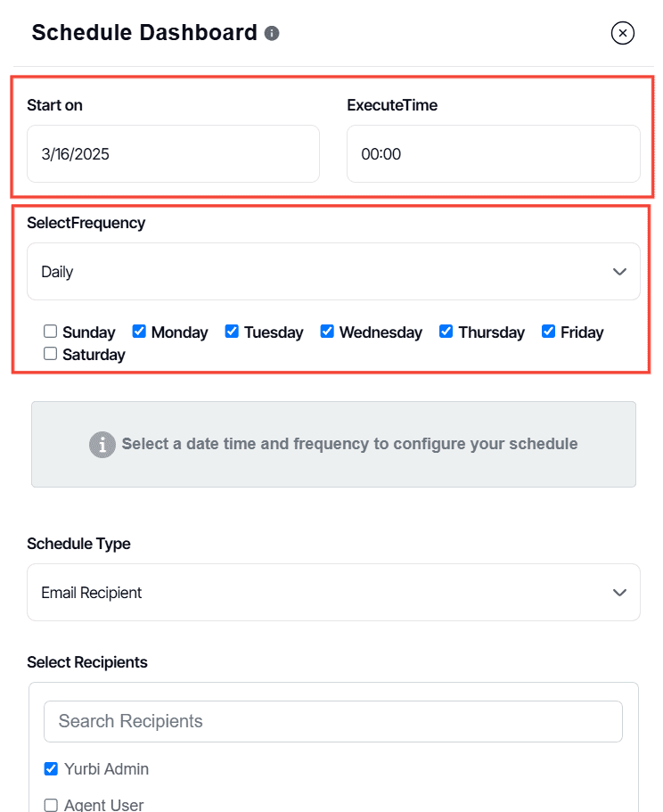The height and width of the screenshot is (812, 663).
Task: Close the Schedule Dashboard dialog
Action: (x=622, y=33)
